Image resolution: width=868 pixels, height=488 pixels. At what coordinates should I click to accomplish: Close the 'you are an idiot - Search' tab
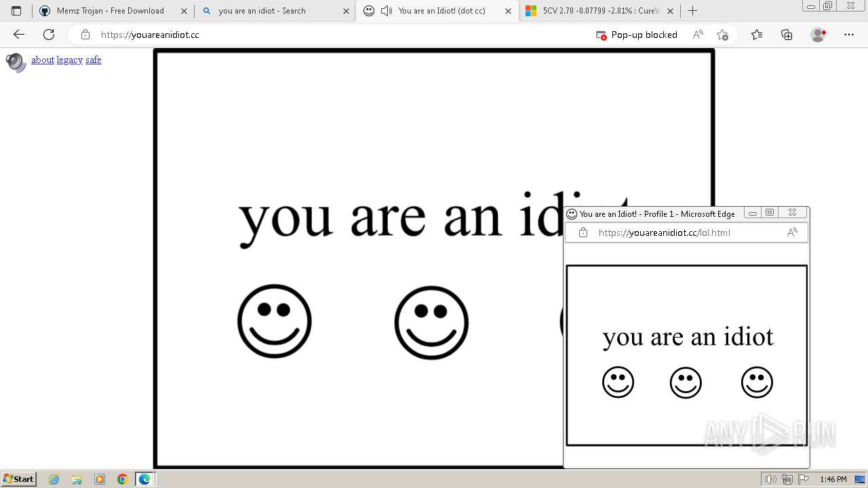pos(346,11)
